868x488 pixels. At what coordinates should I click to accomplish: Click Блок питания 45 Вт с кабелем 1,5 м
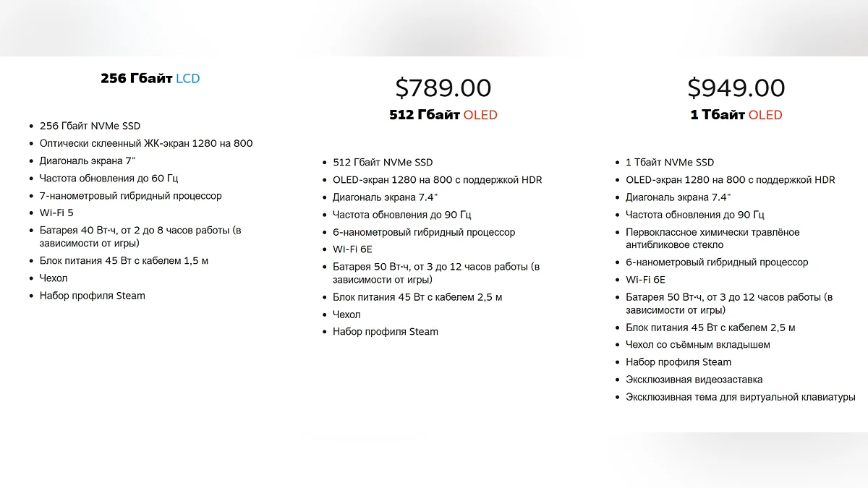(x=124, y=260)
